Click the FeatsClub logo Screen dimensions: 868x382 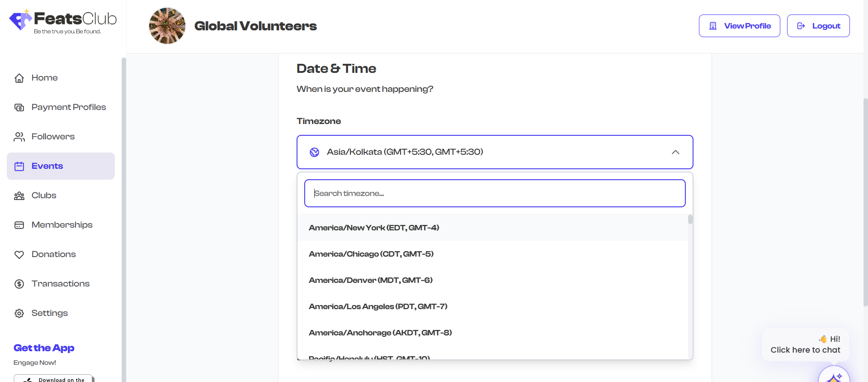coord(63,21)
